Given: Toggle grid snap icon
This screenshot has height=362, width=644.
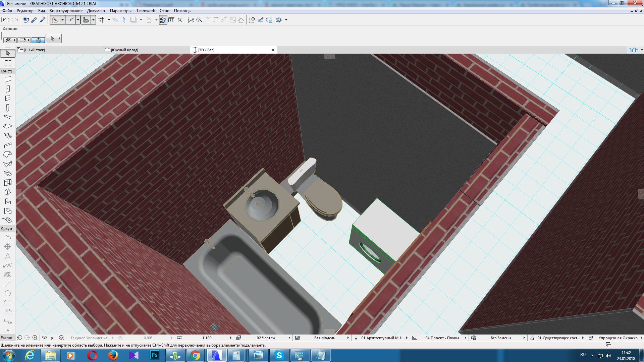Looking at the screenshot, I should [x=102, y=20].
